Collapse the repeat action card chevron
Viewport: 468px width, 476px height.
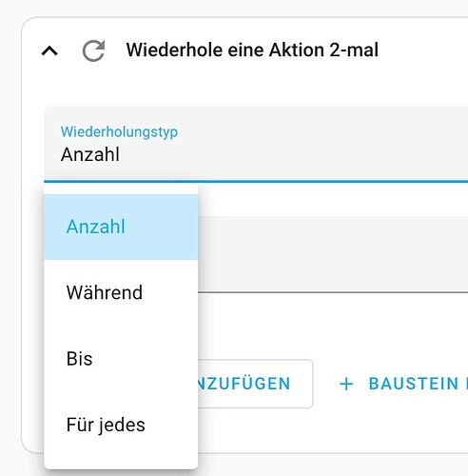tap(49, 51)
